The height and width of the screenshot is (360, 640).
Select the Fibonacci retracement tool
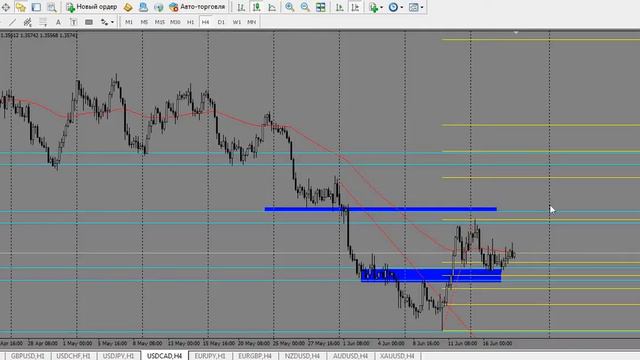(43, 22)
